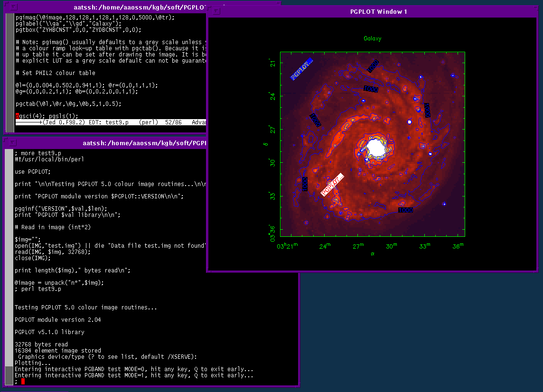
Task: Click the bright white galaxy core
Action: pyautogui.click(x=376, y=148)
